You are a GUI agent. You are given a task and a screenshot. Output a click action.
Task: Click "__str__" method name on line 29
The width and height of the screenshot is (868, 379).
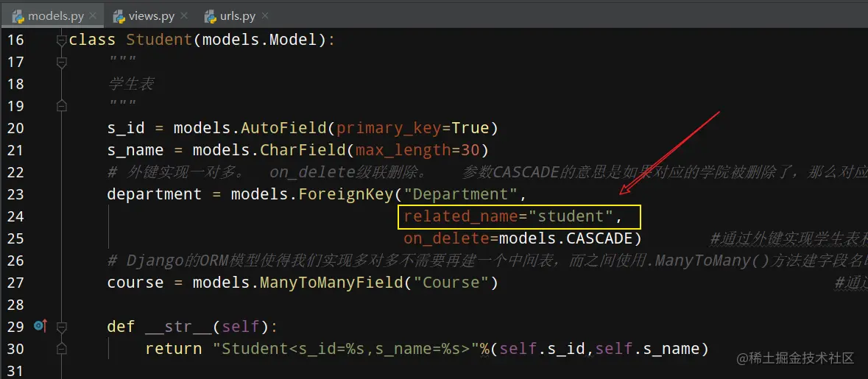[x=178, y=327]
